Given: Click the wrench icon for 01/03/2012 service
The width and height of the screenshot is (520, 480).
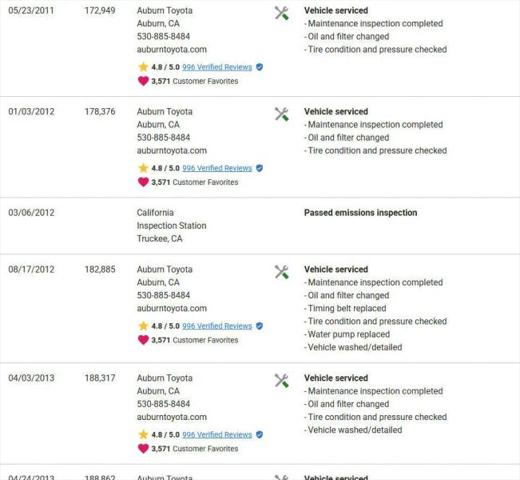Looking at the screenshot, I should 282,114.
